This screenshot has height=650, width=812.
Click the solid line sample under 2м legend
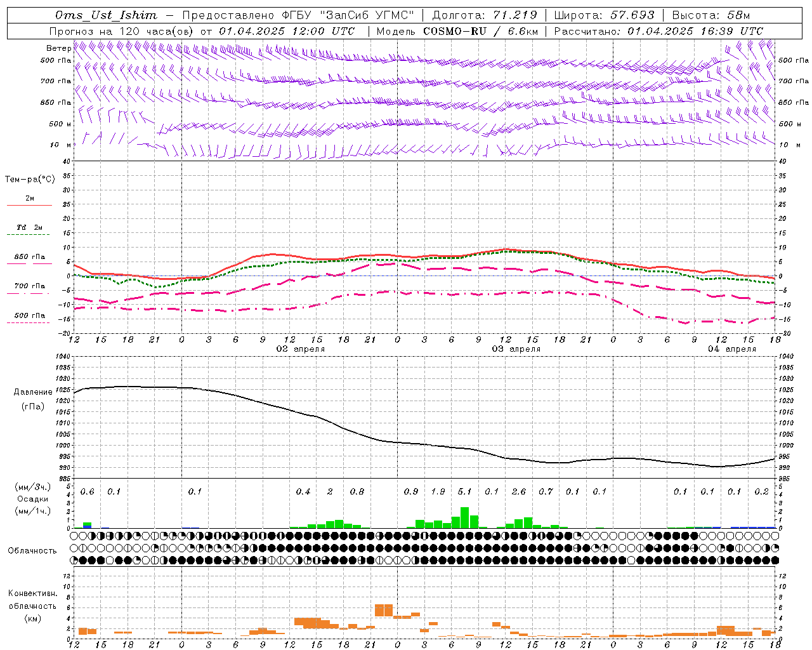coord(30,205)
